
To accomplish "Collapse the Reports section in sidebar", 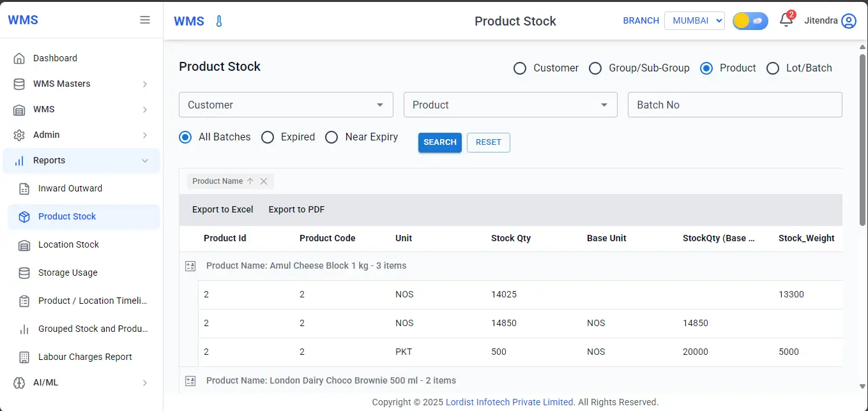I will pos(50,160).
